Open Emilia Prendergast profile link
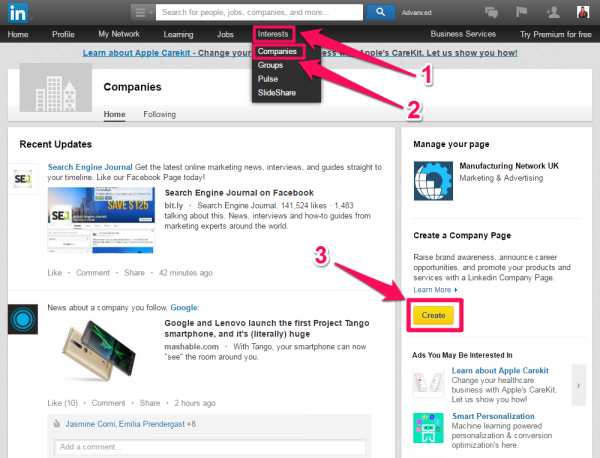600x458 pixels. 152,424
